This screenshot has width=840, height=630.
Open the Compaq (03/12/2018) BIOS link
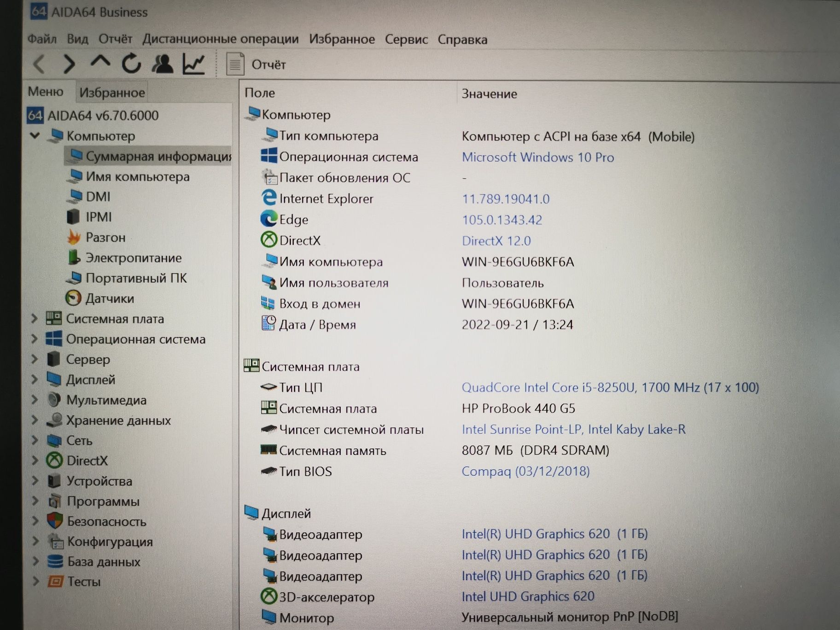point(525,471)
